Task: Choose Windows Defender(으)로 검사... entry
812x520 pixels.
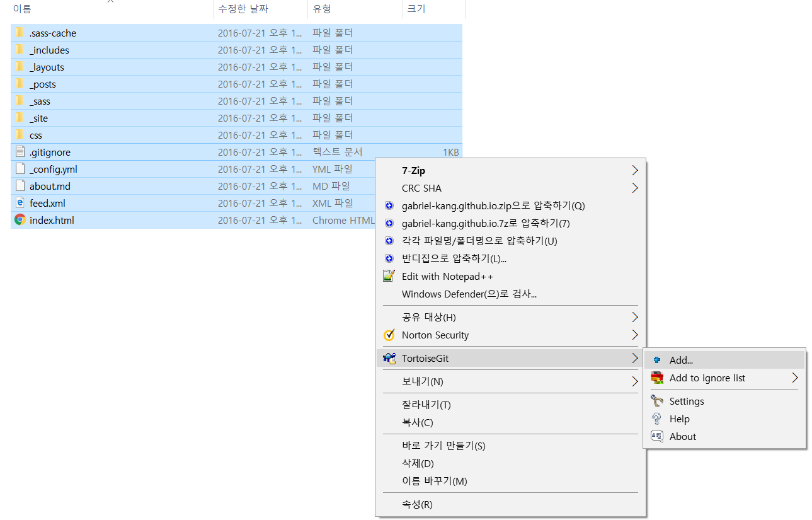Action: 469,294
